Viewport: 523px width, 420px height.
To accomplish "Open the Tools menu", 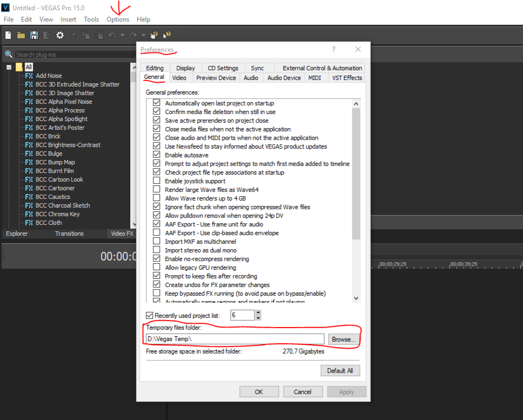I will (x=91, y=19).
